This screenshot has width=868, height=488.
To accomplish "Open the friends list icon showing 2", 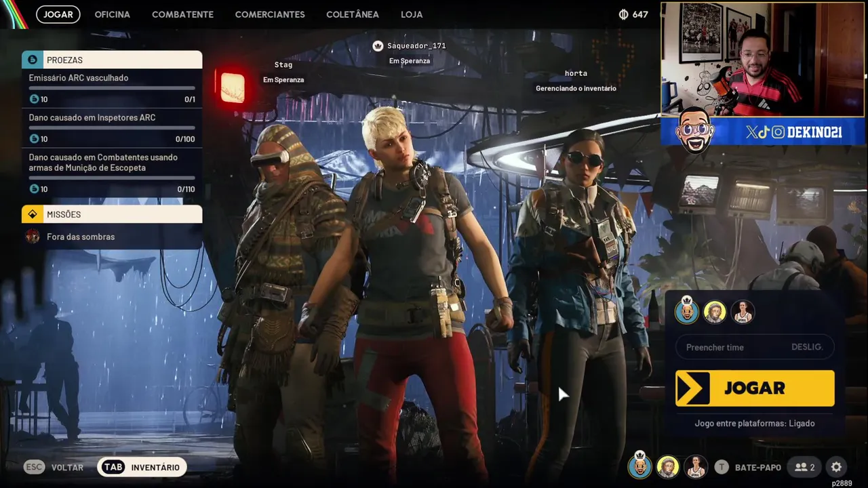I will [805, 467].
